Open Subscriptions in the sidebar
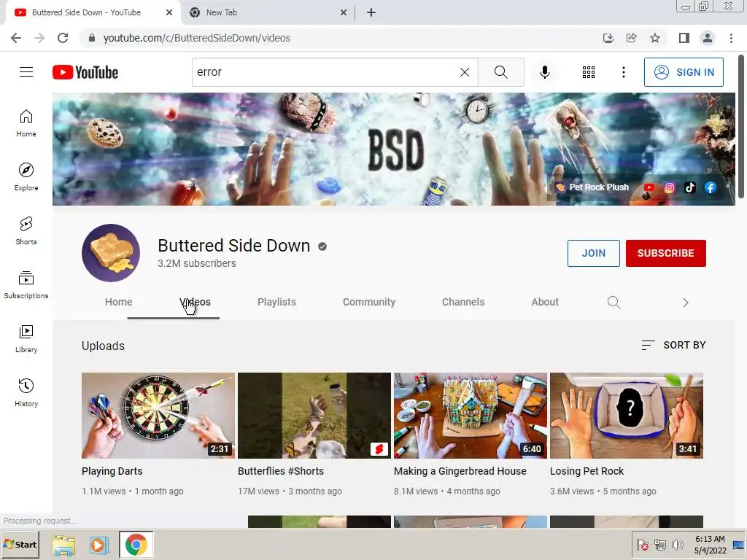Screen dimensions: 747x560 click(26, 285)
